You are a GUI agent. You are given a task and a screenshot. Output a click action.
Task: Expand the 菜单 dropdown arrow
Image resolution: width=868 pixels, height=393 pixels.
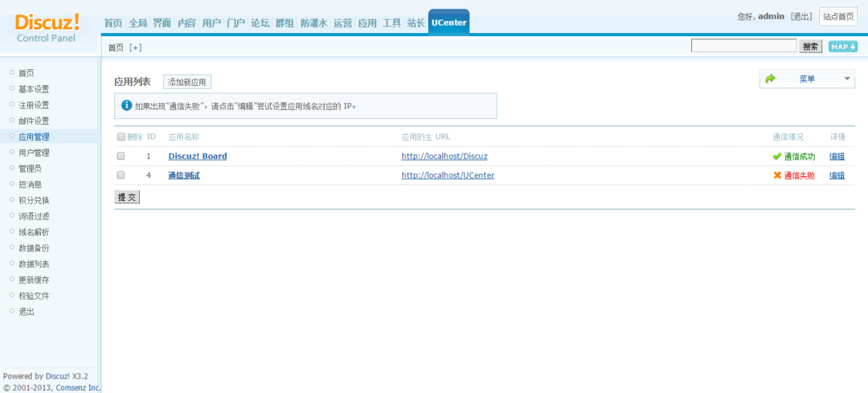pos(847,79)
